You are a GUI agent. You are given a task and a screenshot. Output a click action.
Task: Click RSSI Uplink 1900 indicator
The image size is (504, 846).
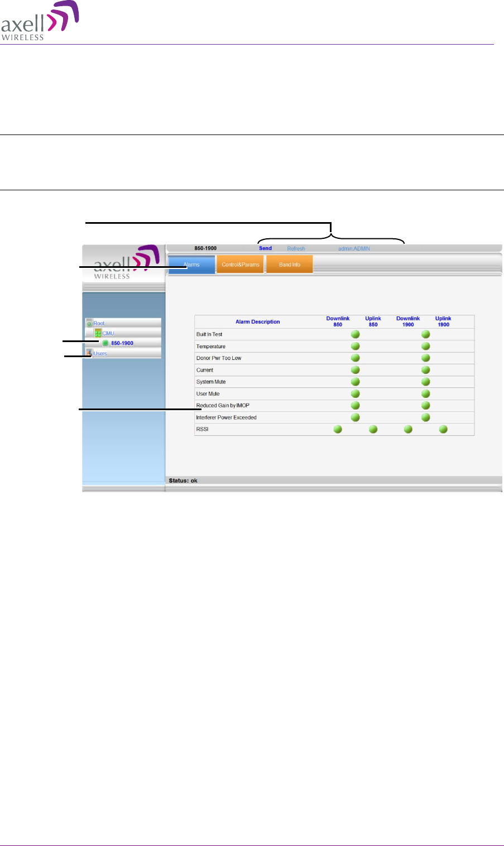tap(443, 429)
